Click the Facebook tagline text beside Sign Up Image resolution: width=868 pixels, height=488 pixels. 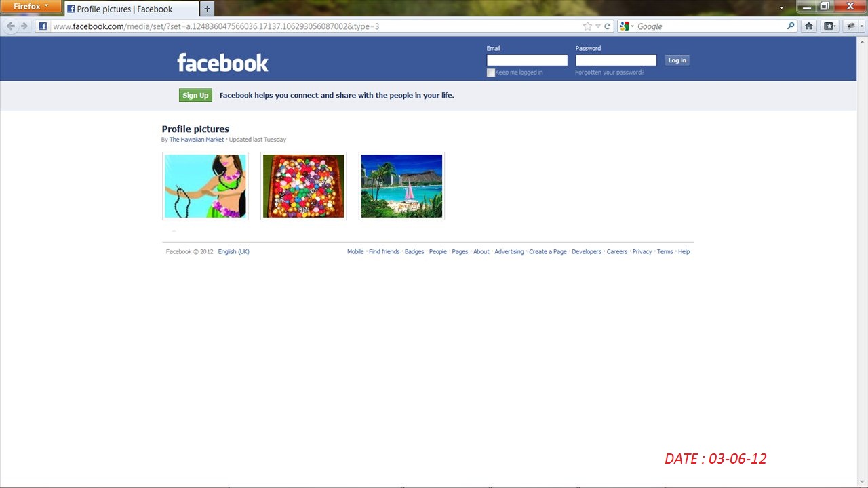[x=336, y=96]
